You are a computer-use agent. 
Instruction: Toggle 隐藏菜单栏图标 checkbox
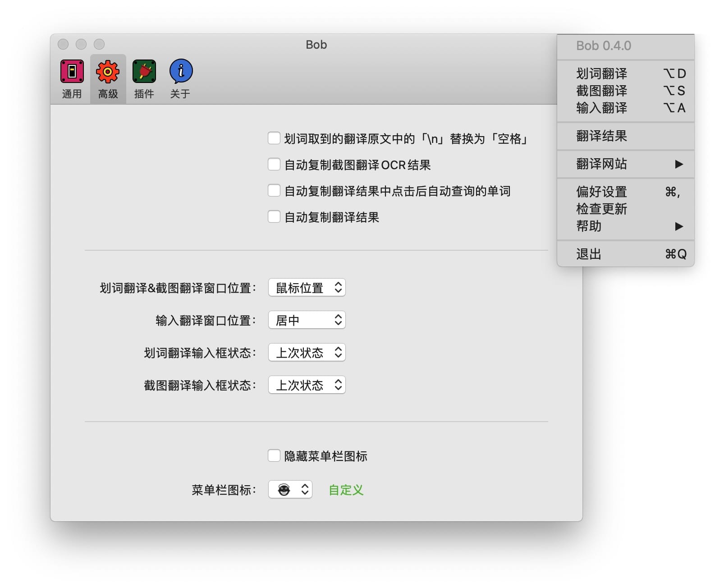(274, 456)
